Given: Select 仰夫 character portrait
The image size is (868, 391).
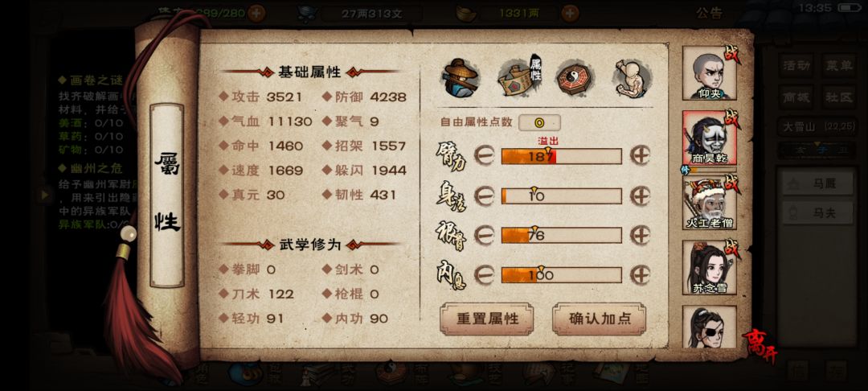Looking at the screenshot, I should pos(709,73).
